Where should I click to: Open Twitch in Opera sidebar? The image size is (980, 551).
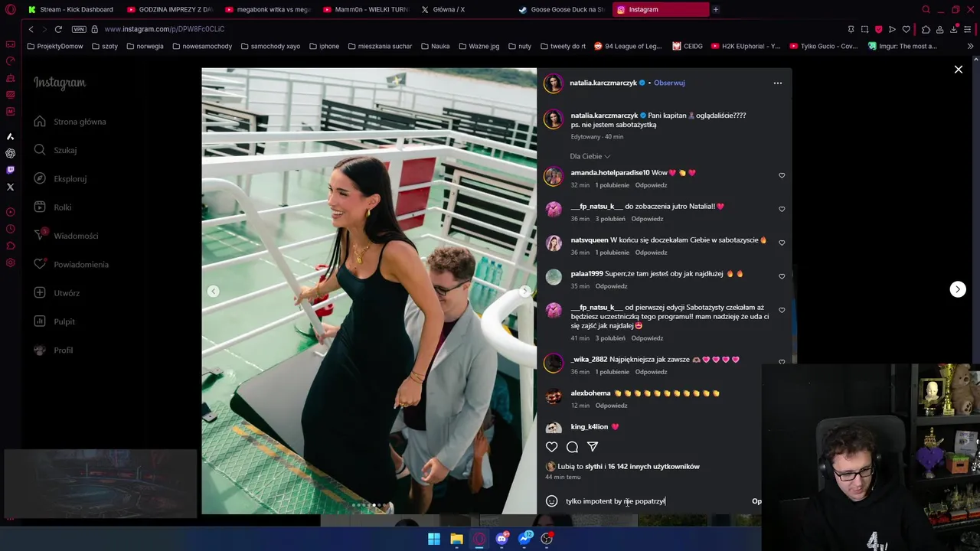(10, 170)
